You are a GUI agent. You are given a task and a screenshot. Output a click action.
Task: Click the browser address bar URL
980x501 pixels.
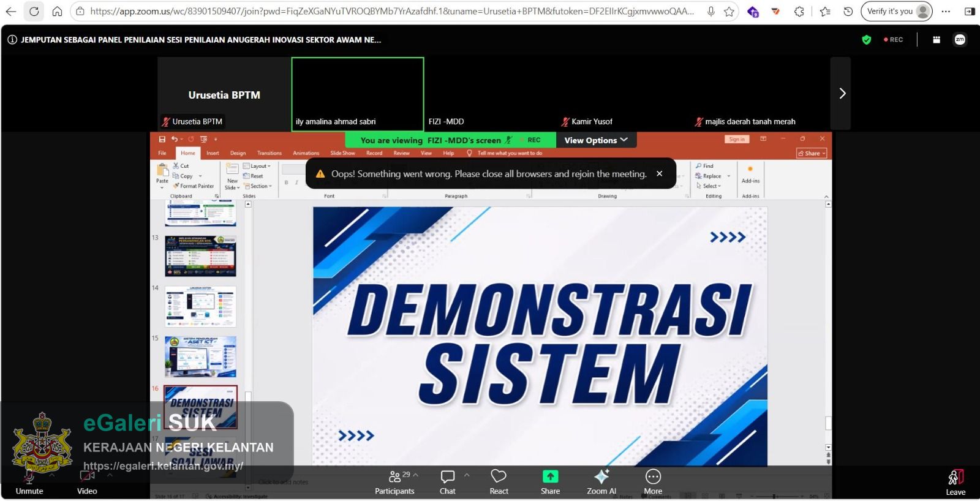[x=392, y=11]
